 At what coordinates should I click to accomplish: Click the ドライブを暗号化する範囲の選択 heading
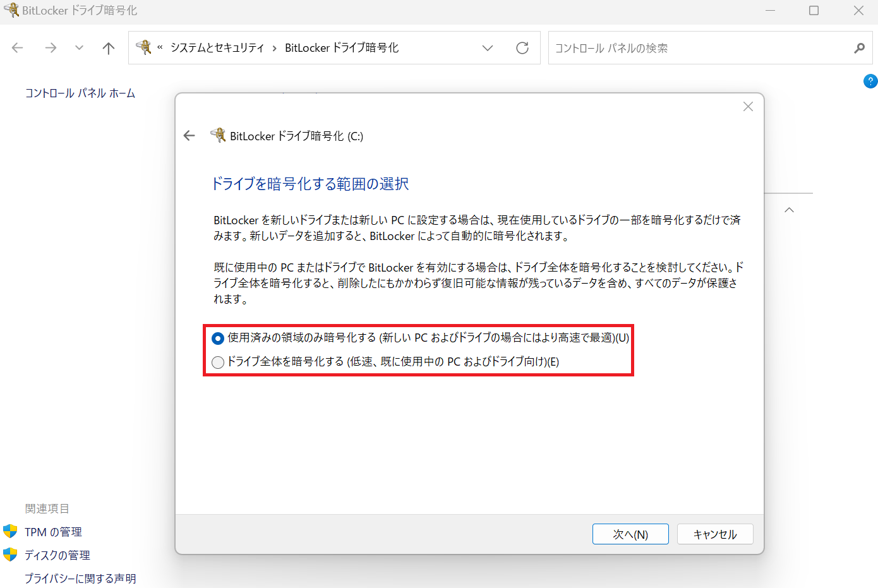[310, 184]
